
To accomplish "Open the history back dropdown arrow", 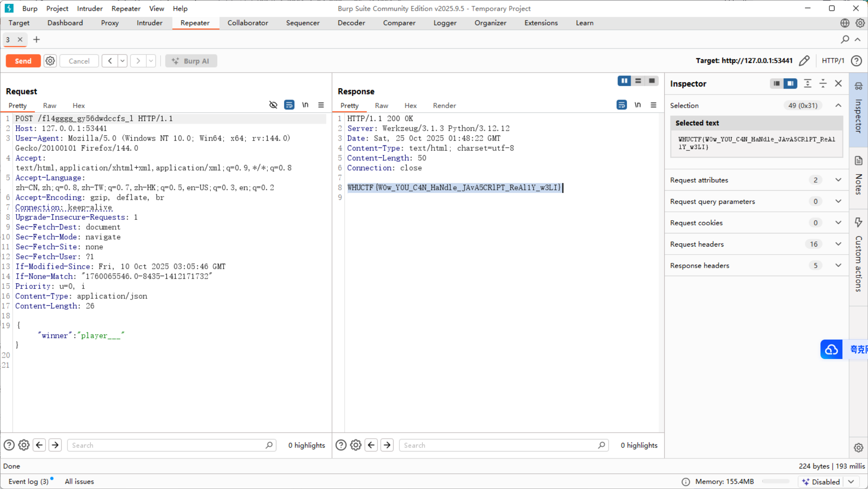I will [x=123, y=61].
